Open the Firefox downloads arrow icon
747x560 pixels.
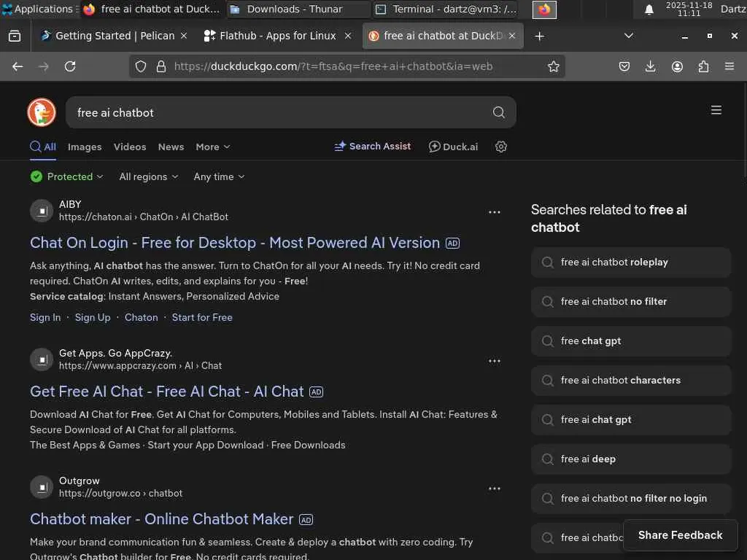[x=651, y=66]
